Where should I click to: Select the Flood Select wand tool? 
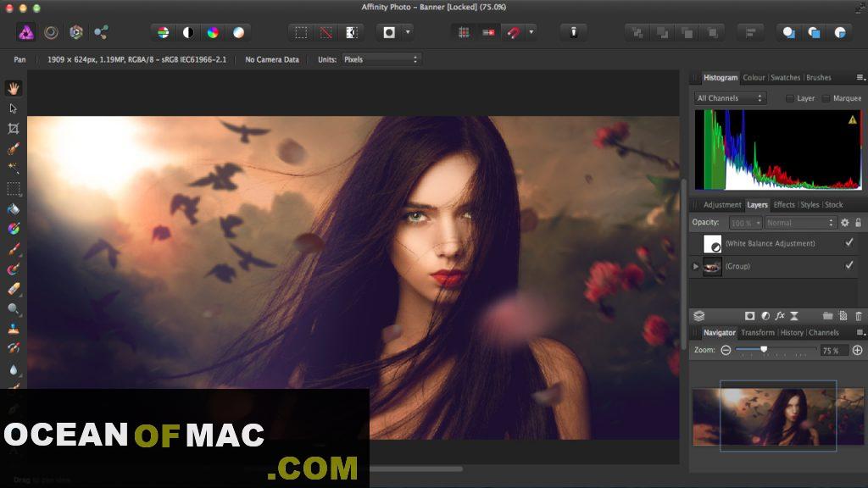pyautogui.click(x=14, y=169)
